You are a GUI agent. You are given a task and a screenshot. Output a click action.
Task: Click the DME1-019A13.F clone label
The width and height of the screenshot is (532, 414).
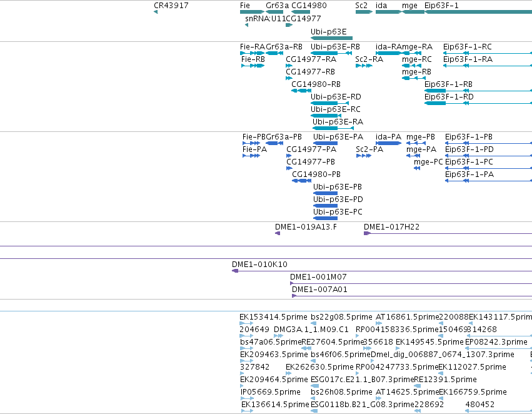coord(306,227)
